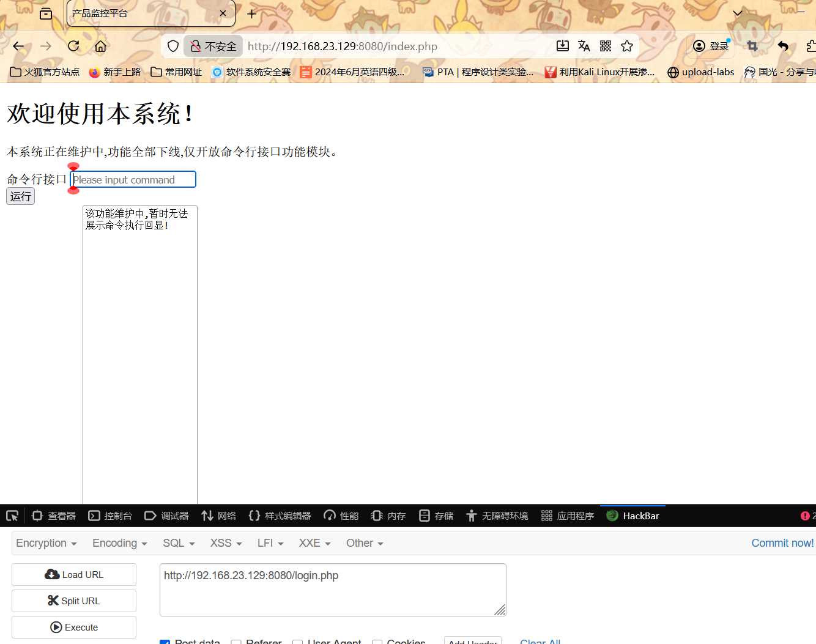Click the install/download page icon in address bar
The height and width of the screenshot is (644, 816).
(x=562, y=46)
